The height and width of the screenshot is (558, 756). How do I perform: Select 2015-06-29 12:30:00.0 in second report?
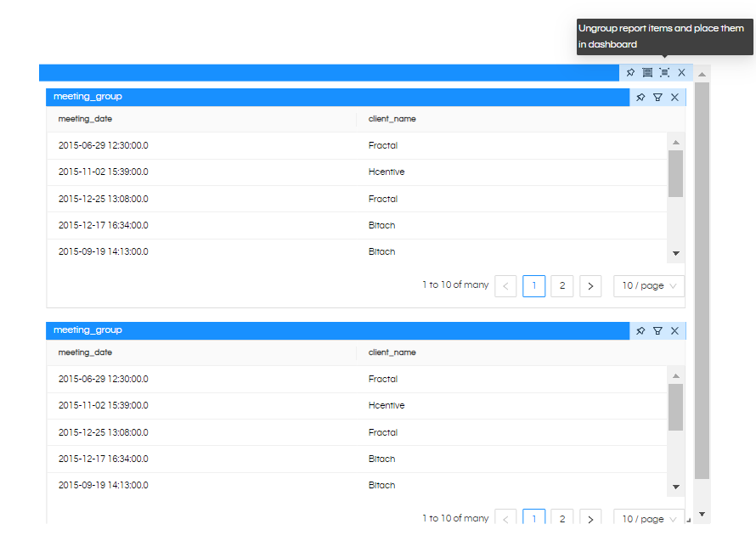coord(103,380)
